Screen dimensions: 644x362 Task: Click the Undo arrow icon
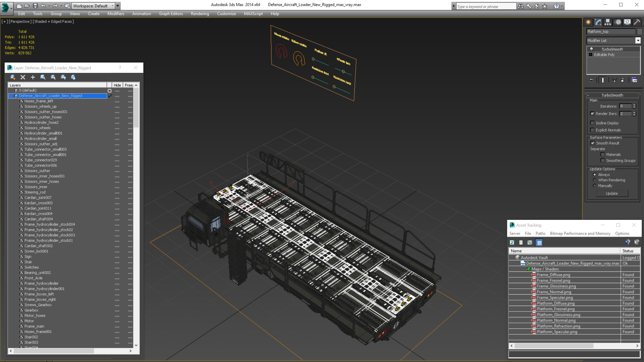click(43, 6)
